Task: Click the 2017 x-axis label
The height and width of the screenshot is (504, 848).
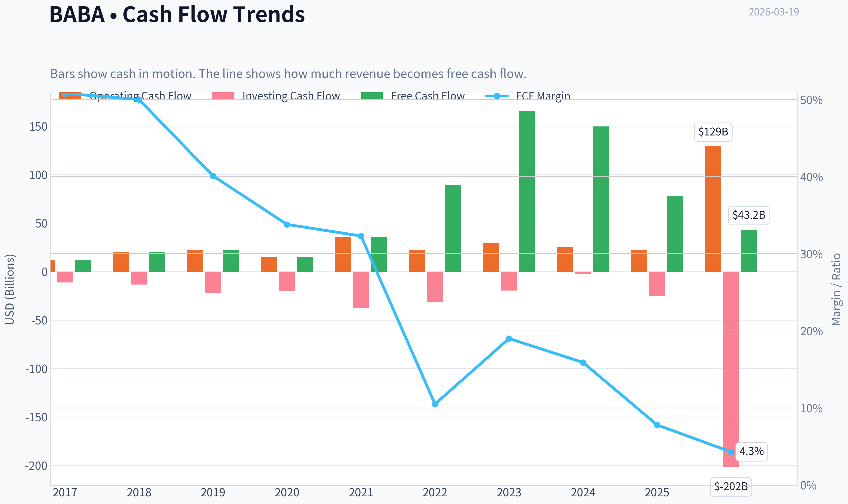Action: [x=65, y=492]
